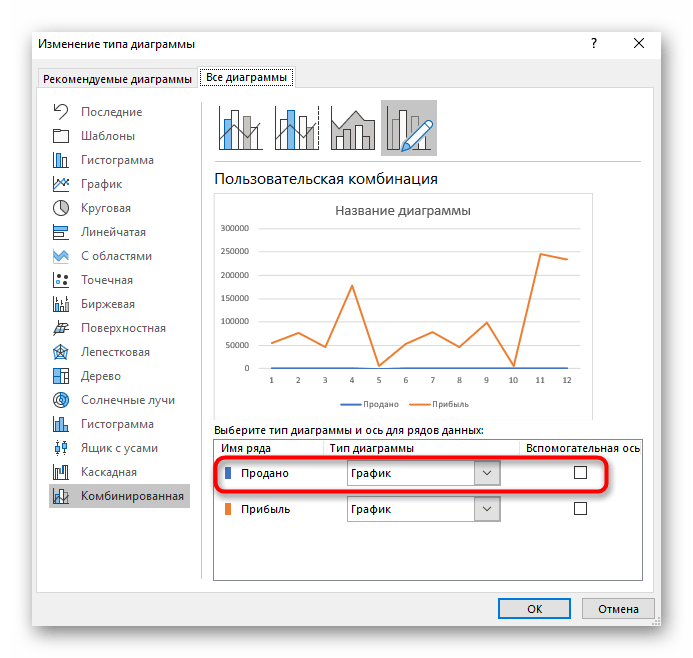Viewport: 693px width, 658px height.
Task: Click the Линейчатая category label
Action: point(113,232)
